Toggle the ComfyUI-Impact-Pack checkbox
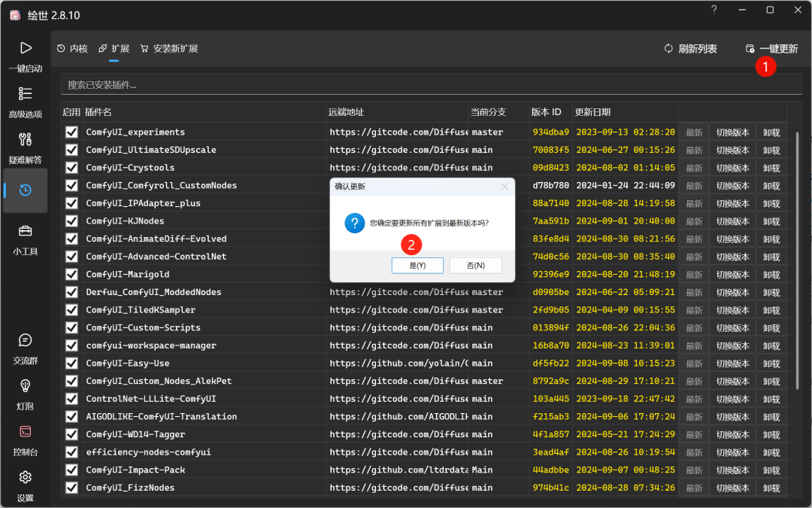 tap(71, 470)
